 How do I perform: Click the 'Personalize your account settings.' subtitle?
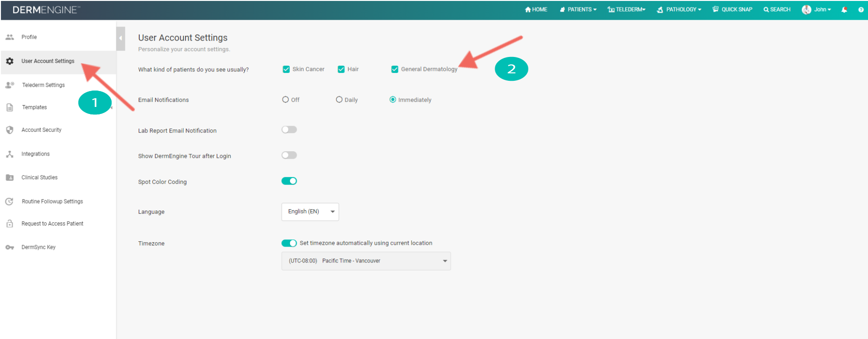point(184,49)
